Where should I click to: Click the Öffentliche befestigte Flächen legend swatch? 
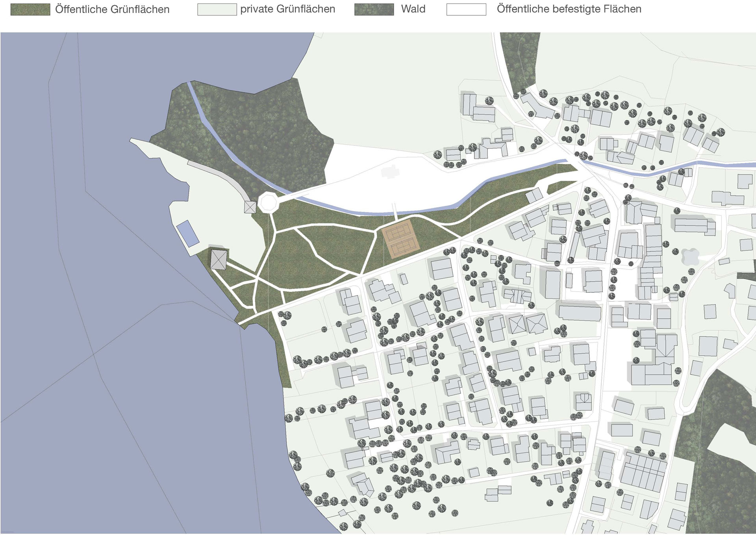(x=466, y=9)
